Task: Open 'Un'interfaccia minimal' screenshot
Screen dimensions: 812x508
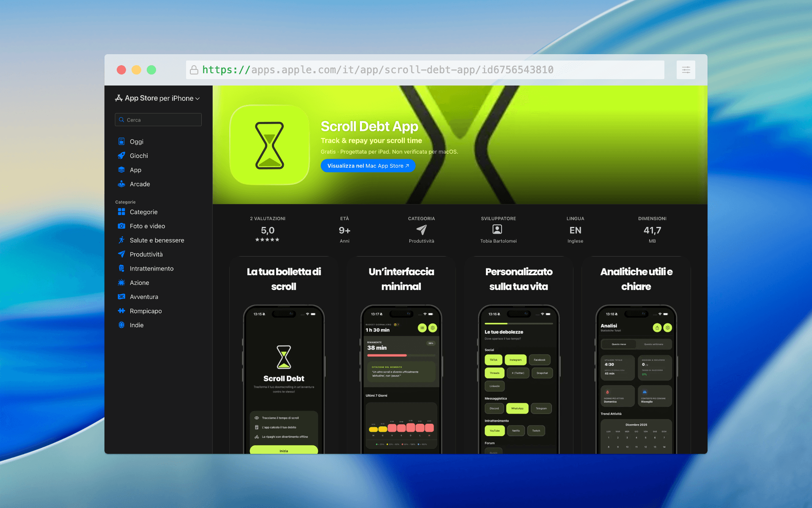Action: coord(401,356)
